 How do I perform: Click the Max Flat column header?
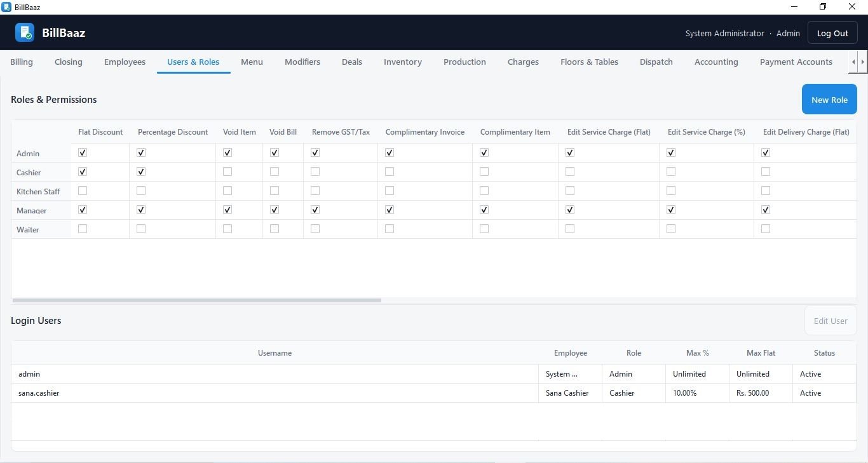tap(761, 352)
